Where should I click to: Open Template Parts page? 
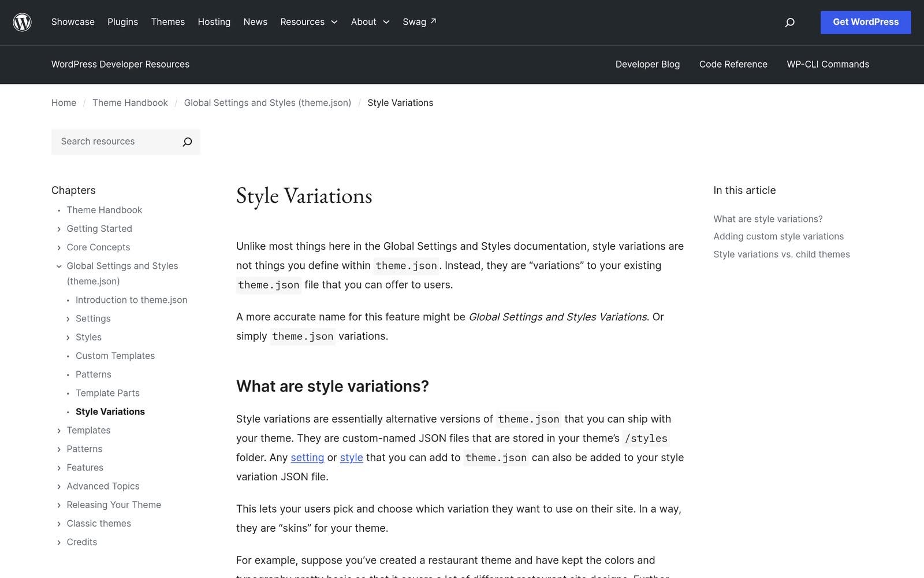coord(107,393)
